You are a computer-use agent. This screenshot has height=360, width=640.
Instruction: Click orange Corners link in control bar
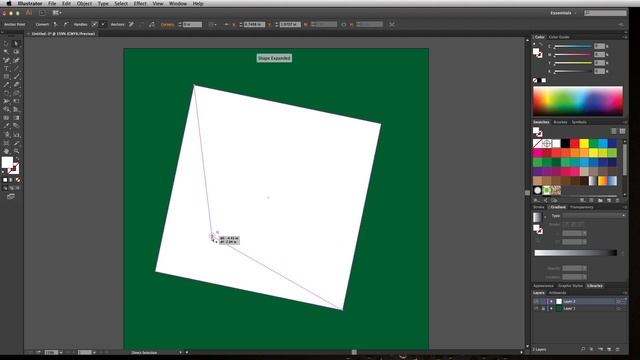tap(167, 24)
